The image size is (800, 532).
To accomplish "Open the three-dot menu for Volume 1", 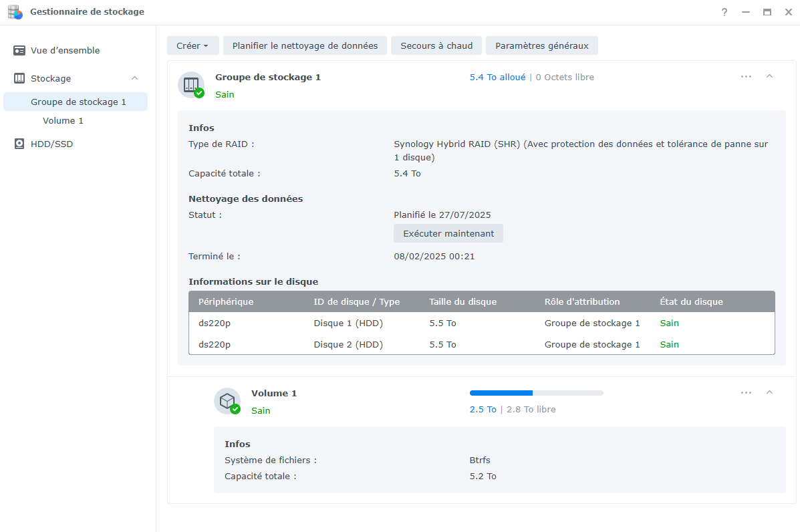I will point(746,393).
